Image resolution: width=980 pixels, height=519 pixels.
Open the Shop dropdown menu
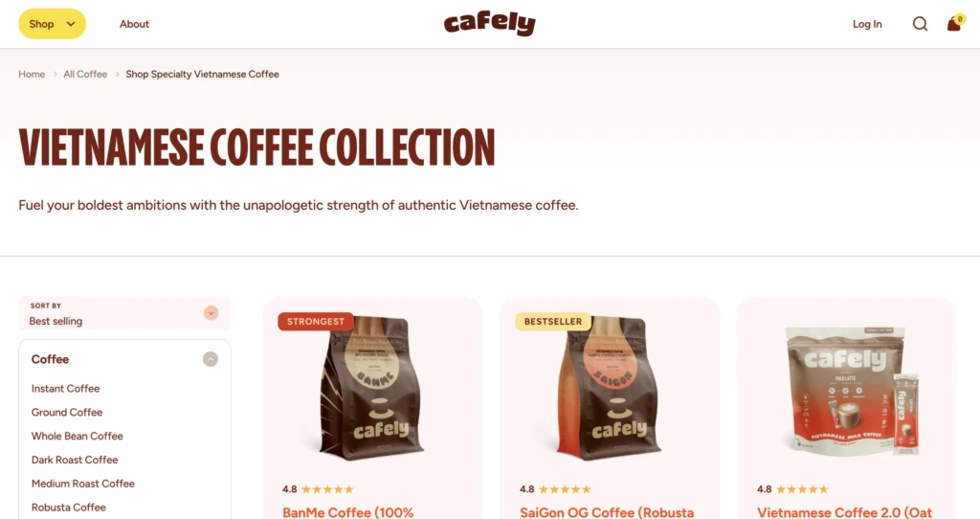[52, 24]
